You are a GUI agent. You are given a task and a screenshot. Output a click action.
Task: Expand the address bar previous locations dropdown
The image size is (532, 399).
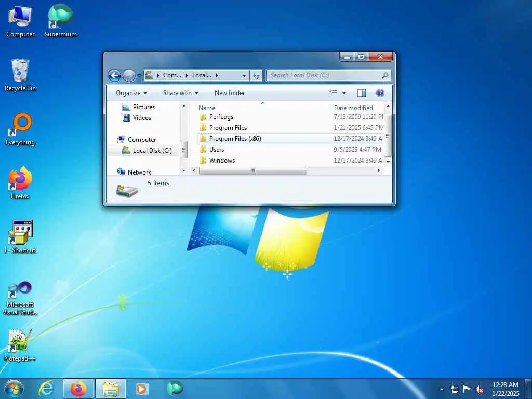coord(244,76)
